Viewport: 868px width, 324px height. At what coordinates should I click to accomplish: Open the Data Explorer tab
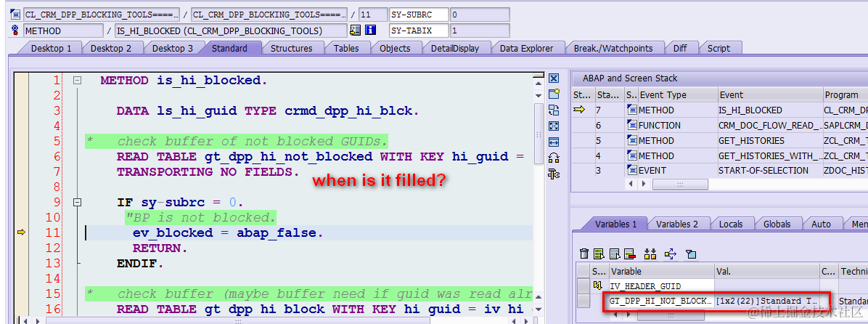(526, 48)
